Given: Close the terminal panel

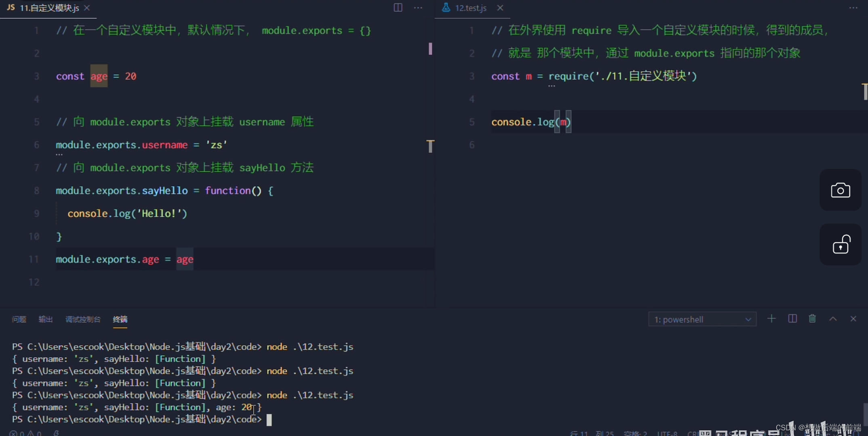Looking at the screenshot, I should [x=853, y=319].
